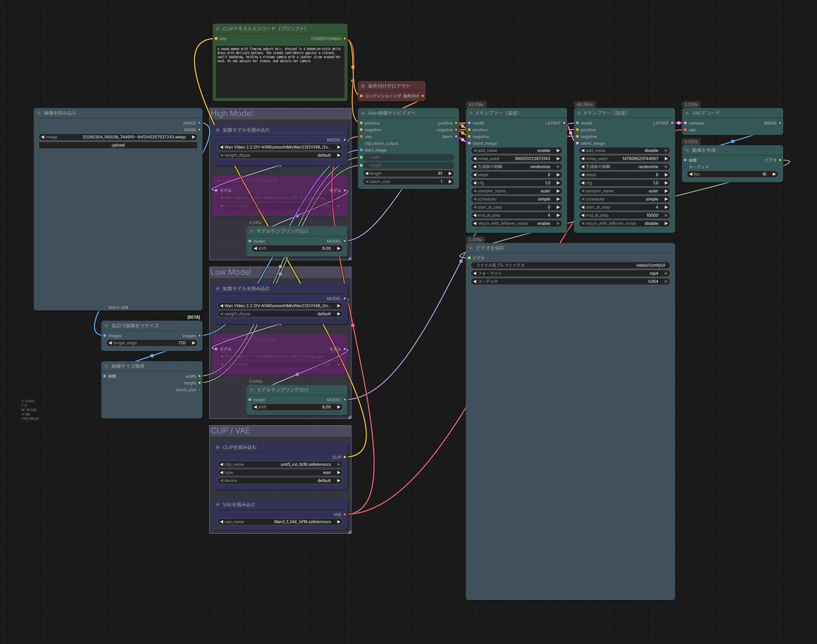Click next-image arrow on image filename selector
This screenshot has width=817, height=644.
pos(193,137)
